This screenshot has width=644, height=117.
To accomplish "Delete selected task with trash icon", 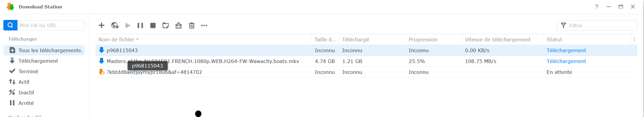I will [x=192, y=25].
